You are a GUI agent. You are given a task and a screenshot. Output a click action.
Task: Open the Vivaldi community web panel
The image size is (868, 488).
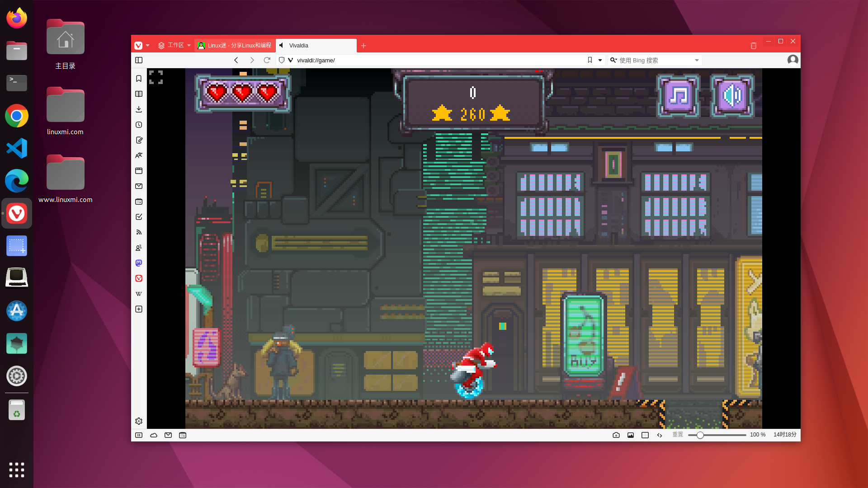[x=139, y=278]
